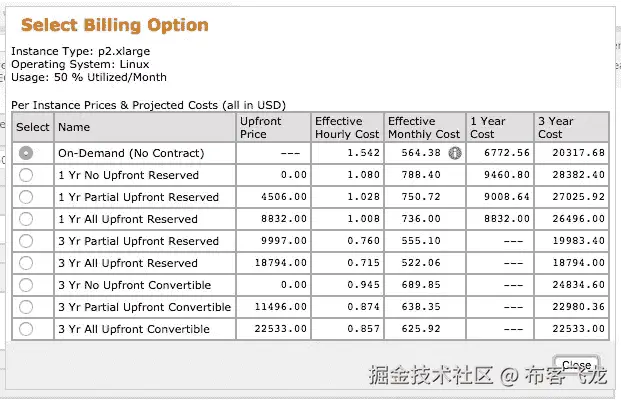621x400 pixels.
Task: Click the 3 Year Cost column header
Action: click(x=555, y=127)
